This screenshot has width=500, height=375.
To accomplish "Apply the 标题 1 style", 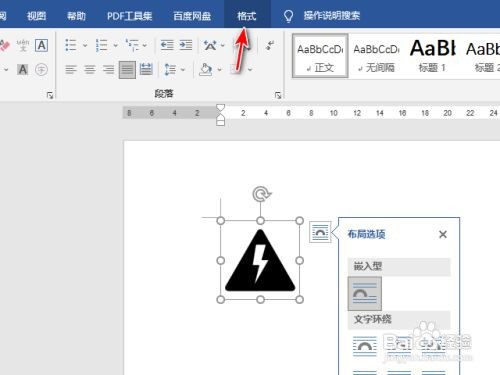I will [432, 56].
